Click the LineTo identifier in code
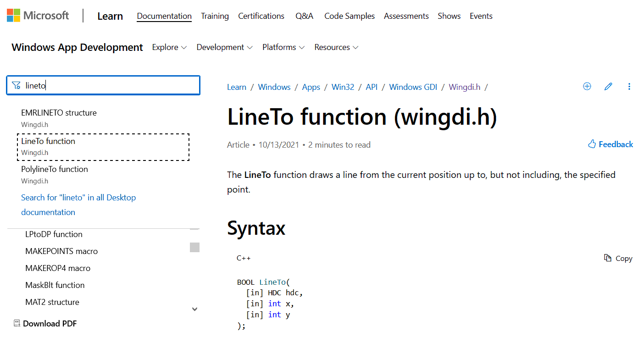This screenshot has height=337, width=644. point(272,282)
